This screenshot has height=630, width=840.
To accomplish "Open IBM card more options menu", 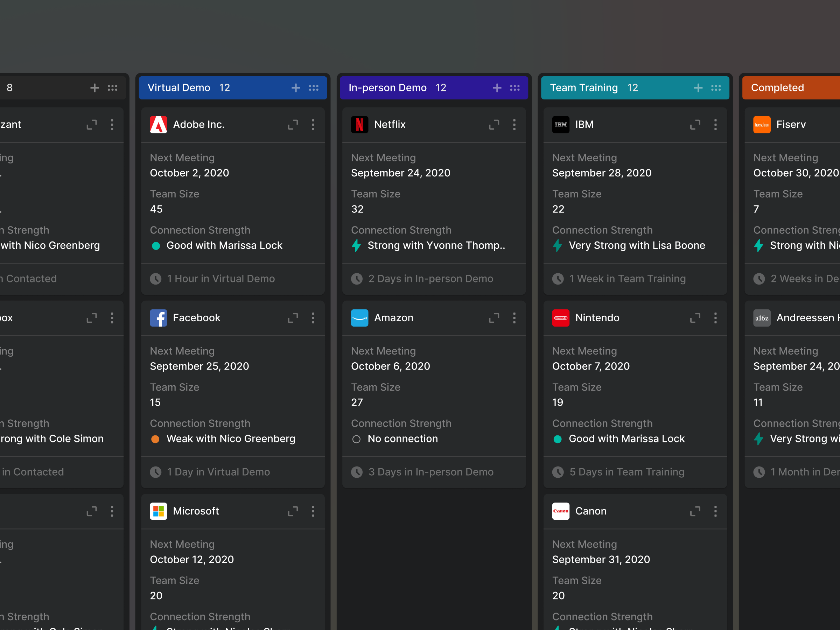I will tap(716, 125).
